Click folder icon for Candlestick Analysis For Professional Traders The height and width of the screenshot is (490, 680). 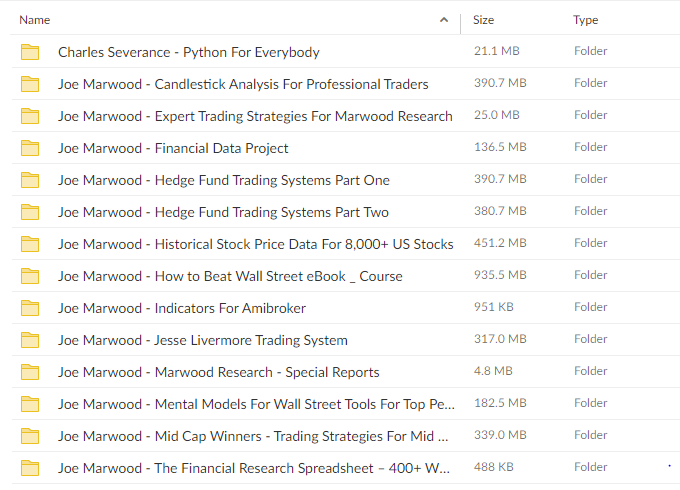30,84
